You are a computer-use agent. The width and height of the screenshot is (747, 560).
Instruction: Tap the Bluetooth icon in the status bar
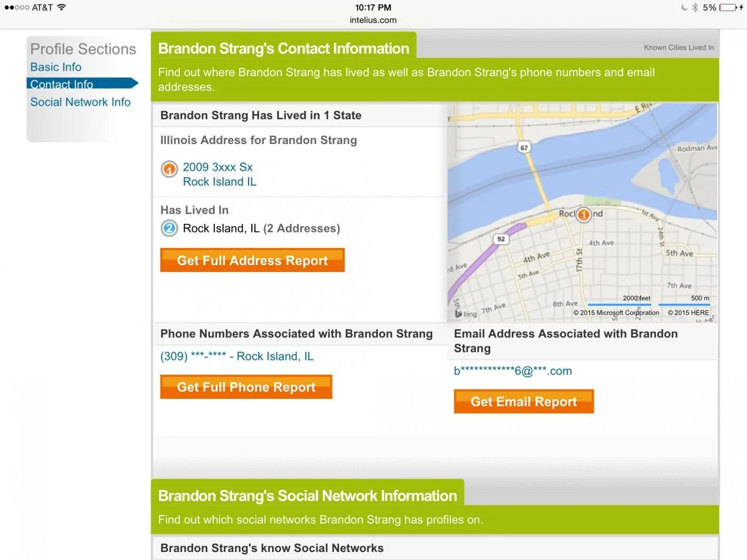click(x=695, y=7)
